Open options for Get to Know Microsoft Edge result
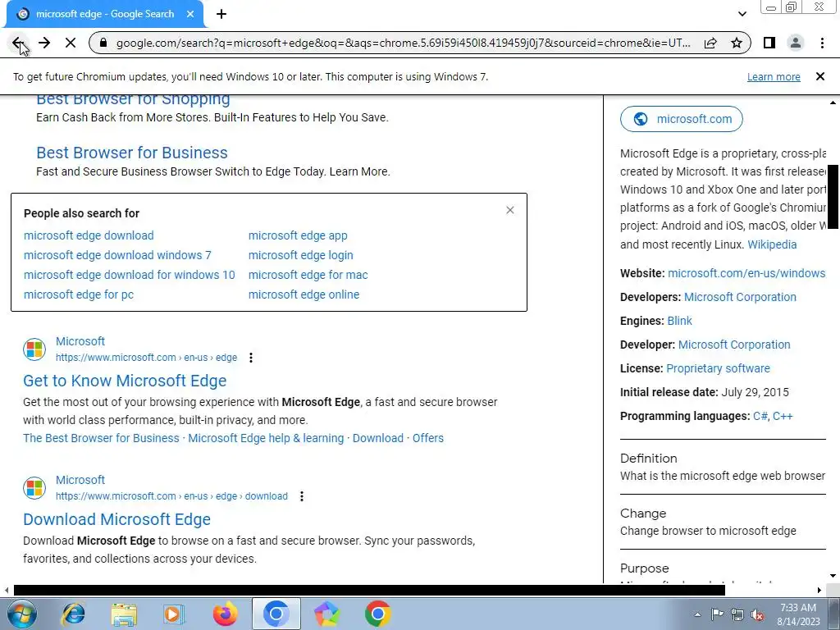840x630 pixels. pyautogui.click(x=251, y=358)
